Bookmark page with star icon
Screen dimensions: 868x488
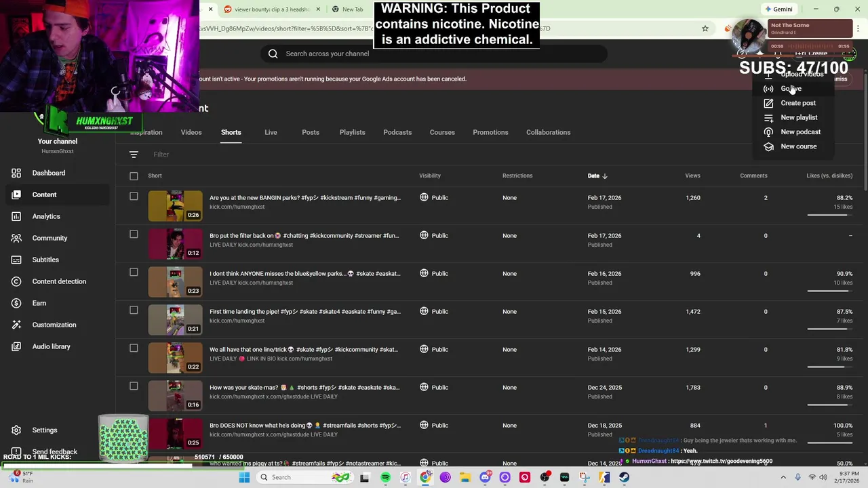pos(705,28)
